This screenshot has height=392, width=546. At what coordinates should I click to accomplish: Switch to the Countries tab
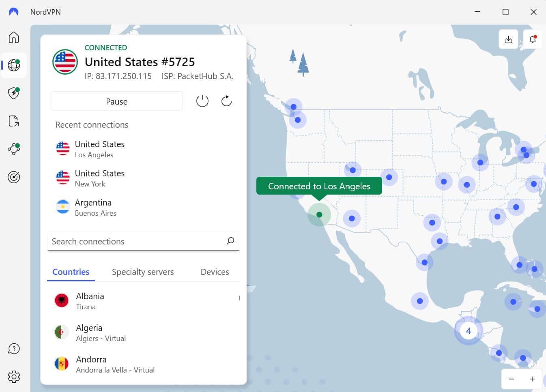point(71,272)
